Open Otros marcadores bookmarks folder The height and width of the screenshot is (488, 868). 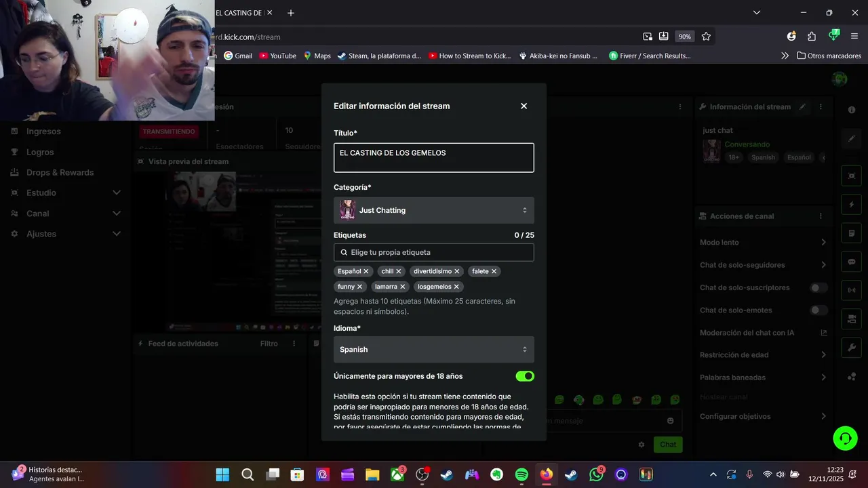829,56
